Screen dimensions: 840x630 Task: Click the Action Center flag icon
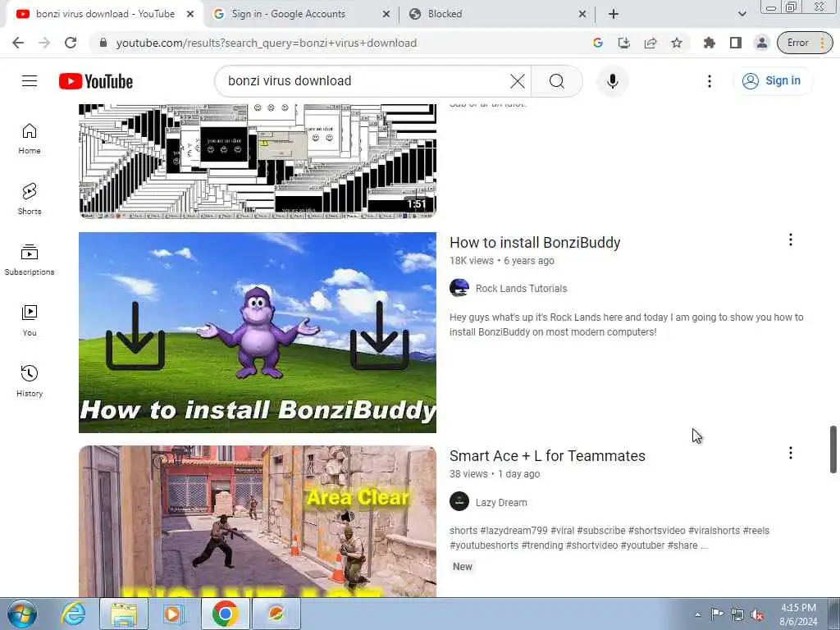pyautogui.click(x=717, y=614)
